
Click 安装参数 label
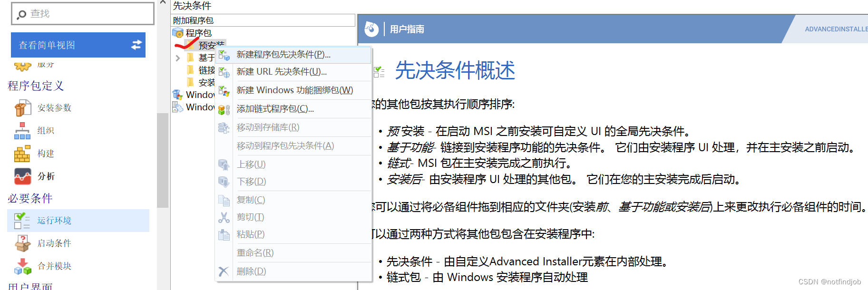coord(54,108)
